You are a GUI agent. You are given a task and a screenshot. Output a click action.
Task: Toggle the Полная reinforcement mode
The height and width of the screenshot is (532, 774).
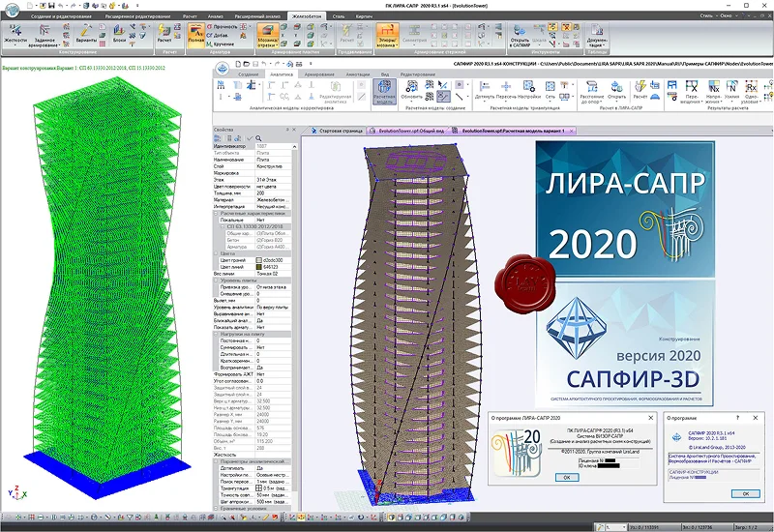tap(195, 35)
